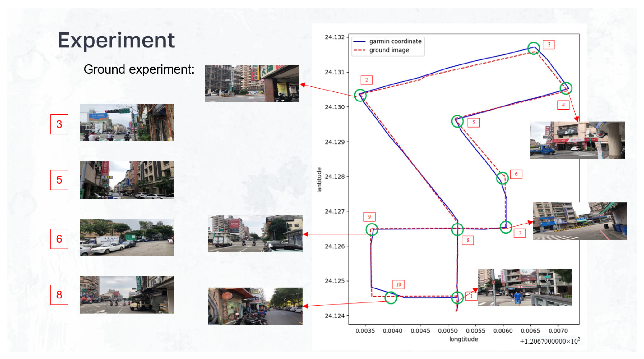The width and height of the screenshot is (644, 359).
Task: Click green circle at waypoint 2 on map
Action: coord(360,95)
